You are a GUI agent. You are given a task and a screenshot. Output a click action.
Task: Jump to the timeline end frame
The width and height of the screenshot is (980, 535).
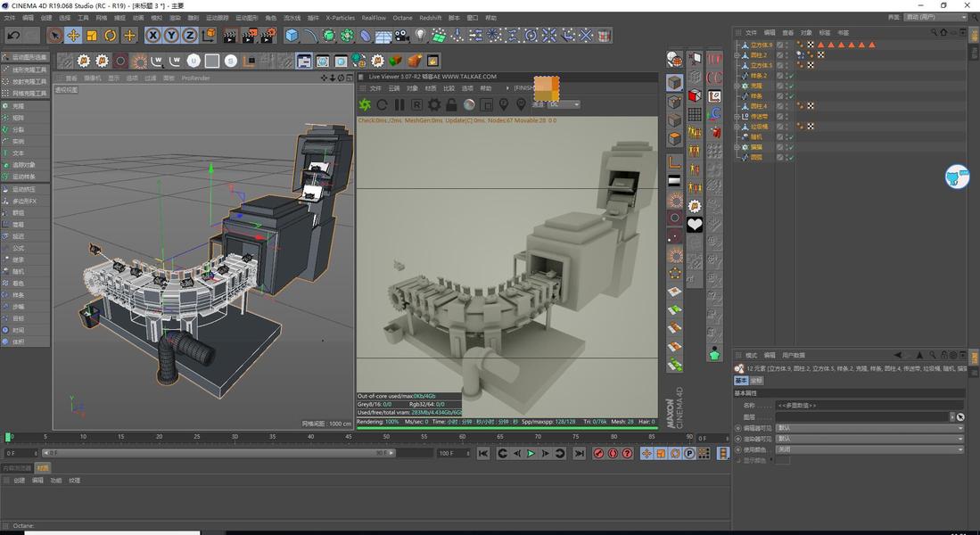580,453
